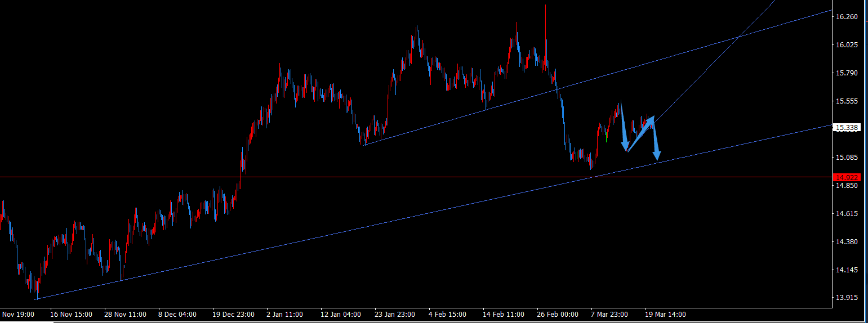
Task: Select the 28 Nov 11:00 time label
Action: (126, 315)
